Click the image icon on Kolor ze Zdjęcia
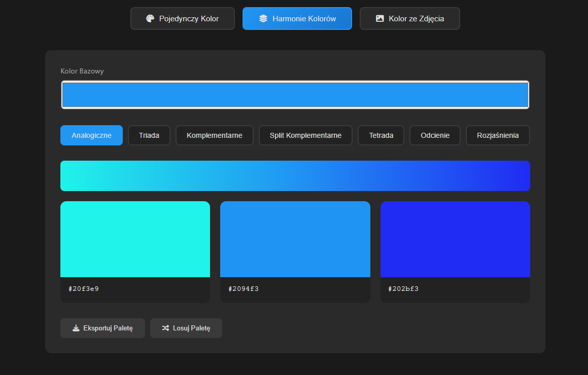Viewport: 588px width, 375px height. click(x=380, y=18)
